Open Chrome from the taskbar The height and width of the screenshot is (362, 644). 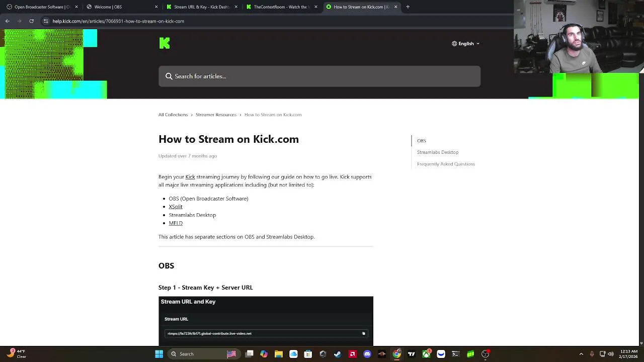[397, 354]
